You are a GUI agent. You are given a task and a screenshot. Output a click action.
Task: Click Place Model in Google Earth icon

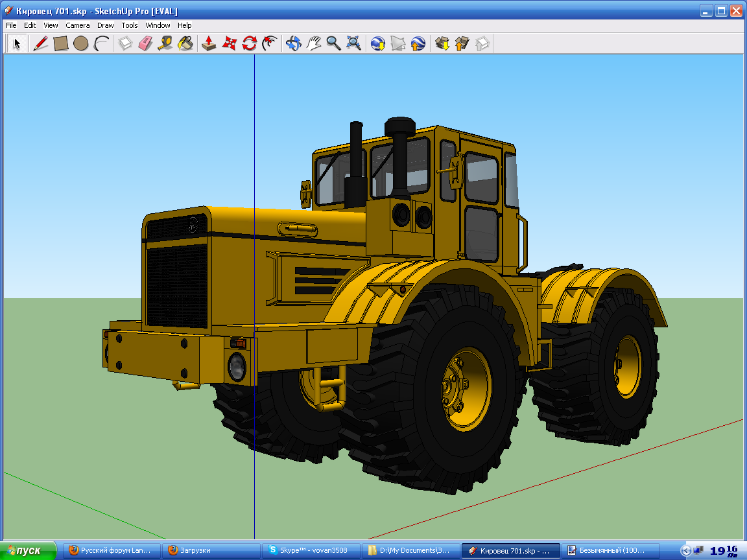[x=418, y=44]
